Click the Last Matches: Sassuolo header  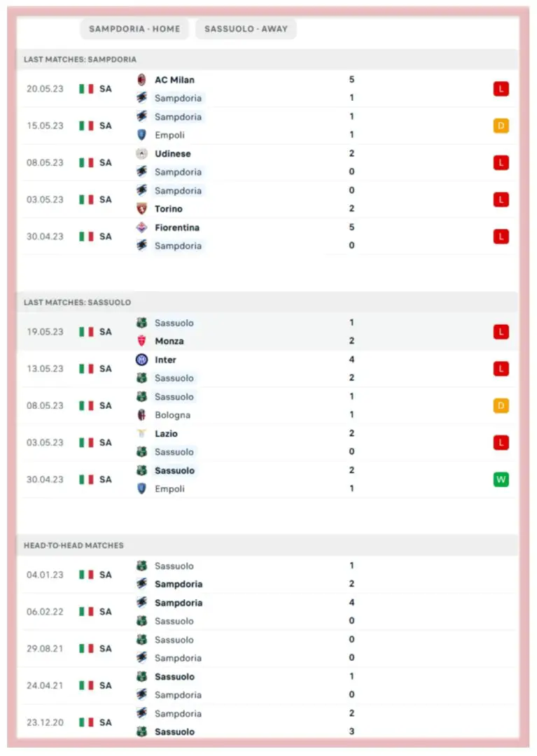coord(77,302)
